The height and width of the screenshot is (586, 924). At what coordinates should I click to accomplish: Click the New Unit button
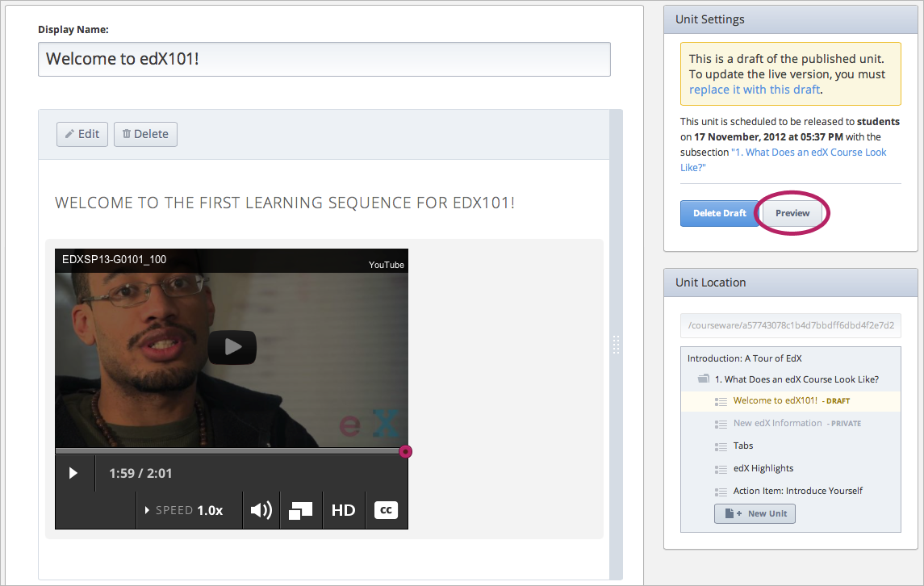pyautogui.click(x=755, y=513)
